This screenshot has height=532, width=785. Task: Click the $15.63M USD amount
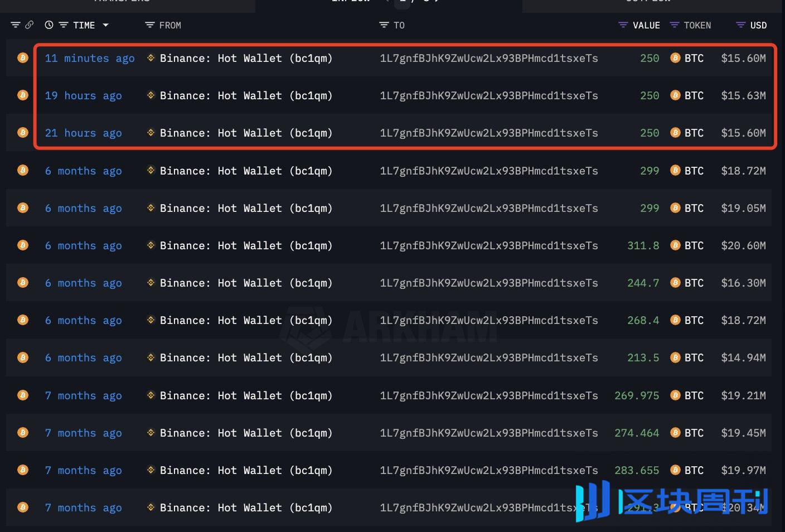coord(743,95)
